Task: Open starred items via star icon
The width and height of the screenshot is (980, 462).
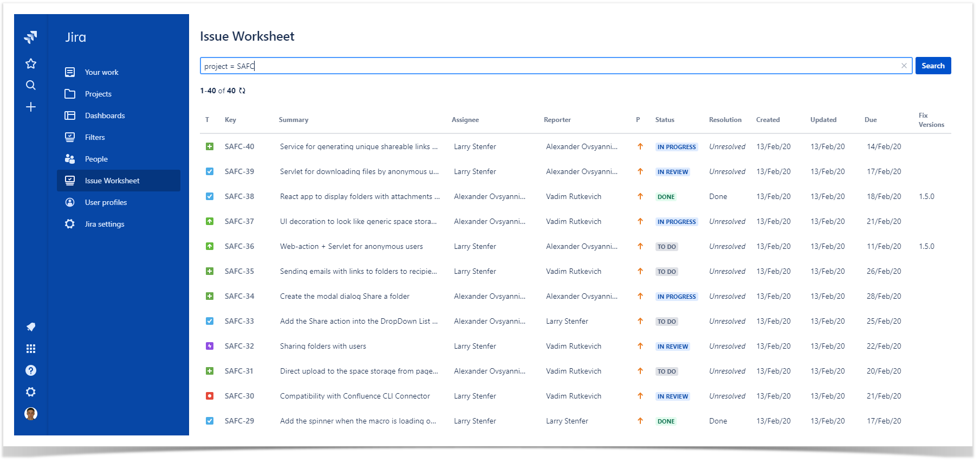Action: (31, 64)
